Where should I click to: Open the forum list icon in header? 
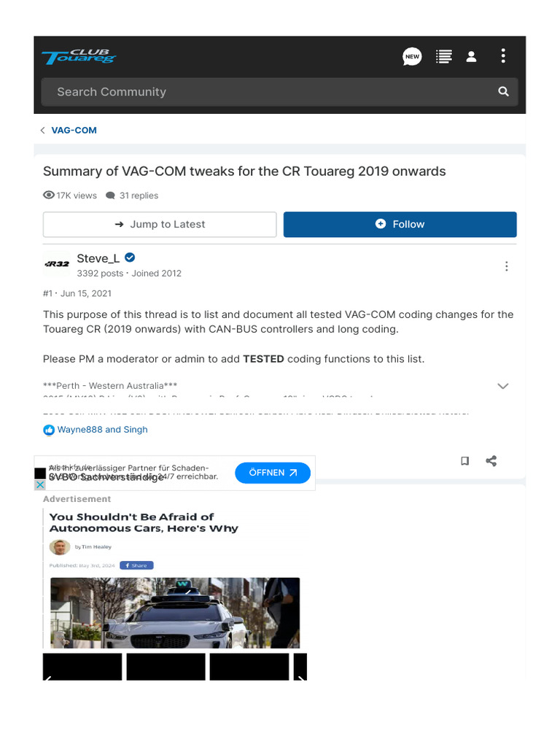(x=444, y=57)
